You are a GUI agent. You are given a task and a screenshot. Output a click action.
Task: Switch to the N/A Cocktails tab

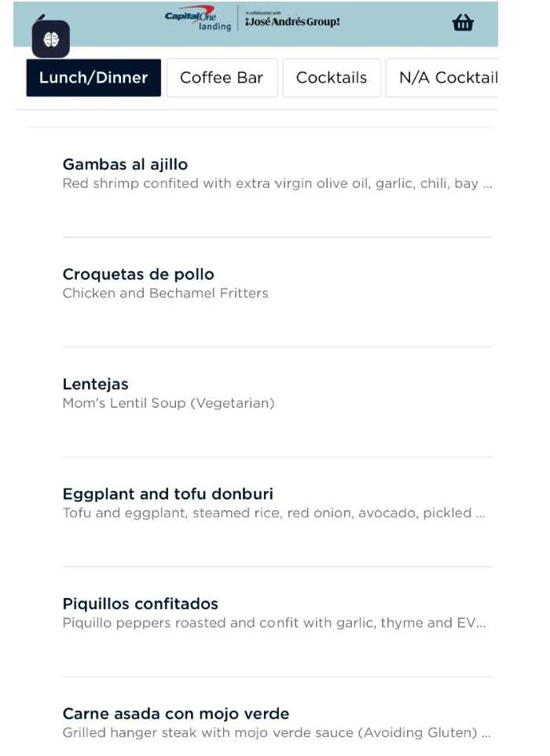click(x=442, y=78)
